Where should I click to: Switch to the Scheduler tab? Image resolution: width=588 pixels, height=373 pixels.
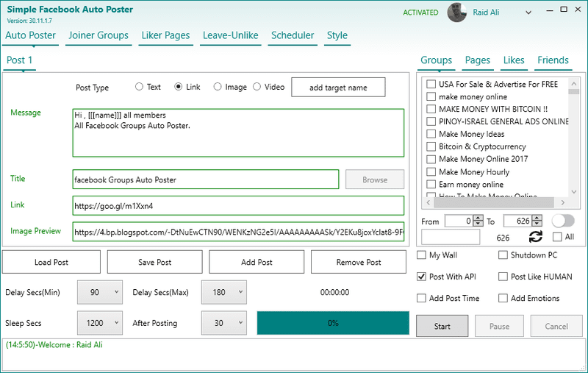293,35
